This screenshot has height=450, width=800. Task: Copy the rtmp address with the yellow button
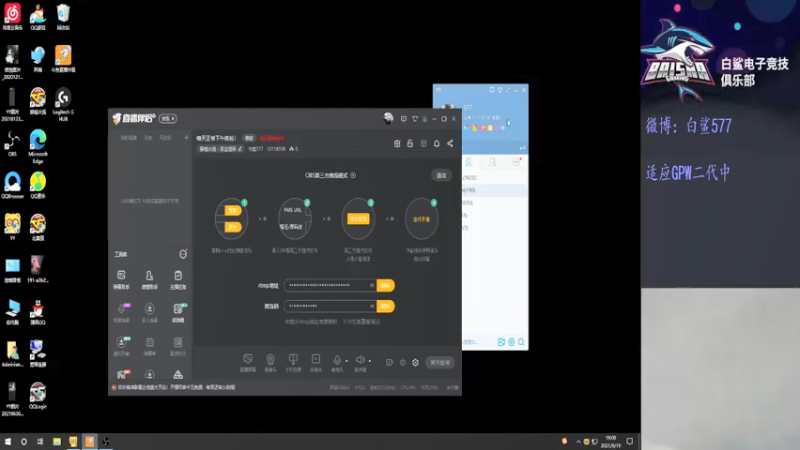(x=386, y=285)
